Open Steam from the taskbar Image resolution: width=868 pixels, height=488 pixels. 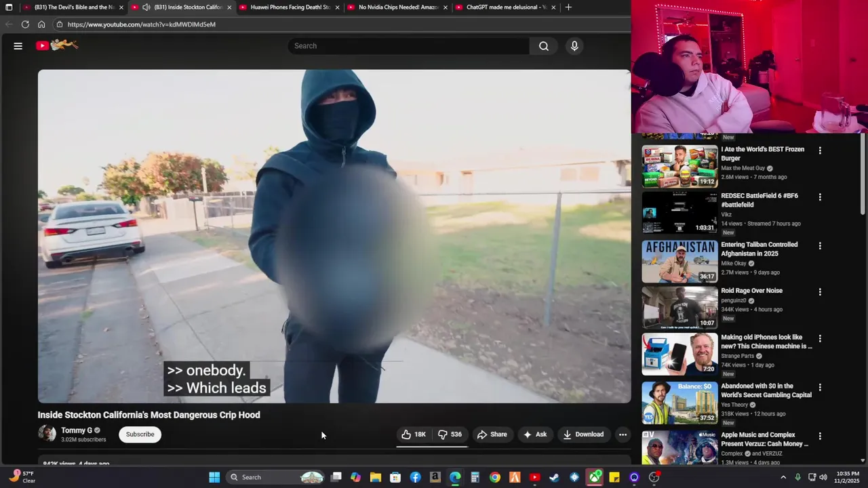554,477
